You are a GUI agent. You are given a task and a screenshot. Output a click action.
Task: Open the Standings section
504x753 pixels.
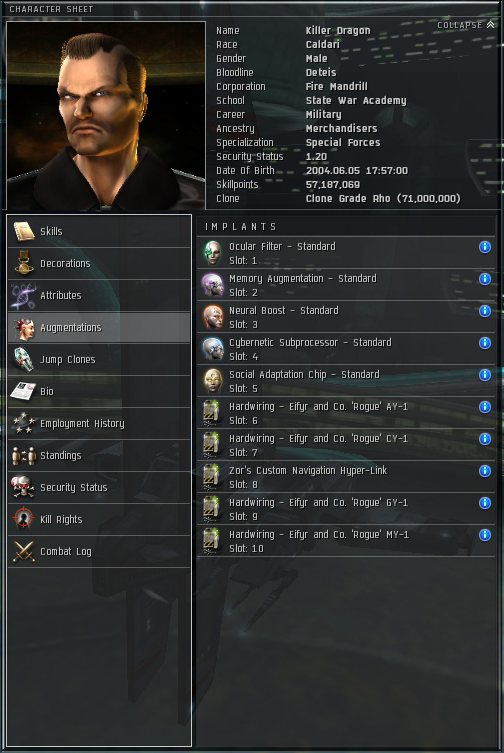tap(99, 455)
